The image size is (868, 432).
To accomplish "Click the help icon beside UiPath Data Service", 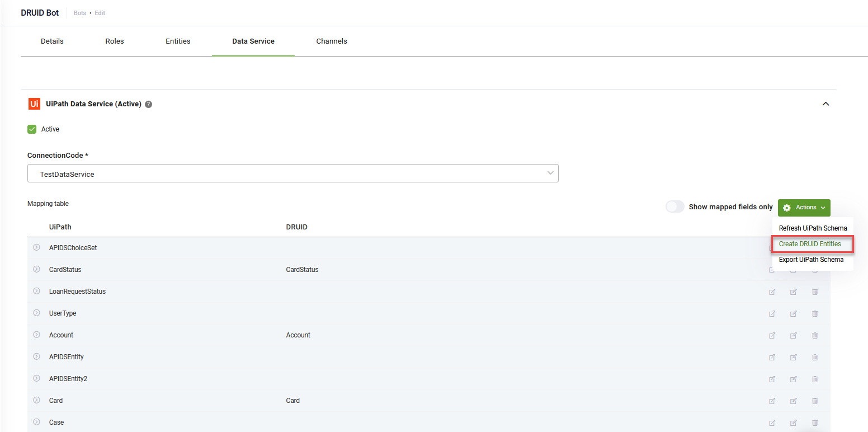I will [x=148, y=104].
